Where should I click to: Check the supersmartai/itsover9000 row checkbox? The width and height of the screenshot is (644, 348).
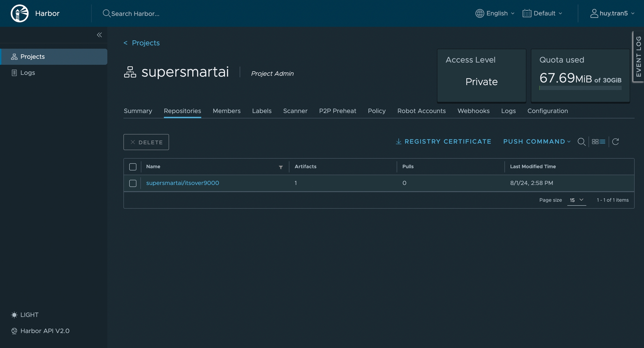(133, 183)
